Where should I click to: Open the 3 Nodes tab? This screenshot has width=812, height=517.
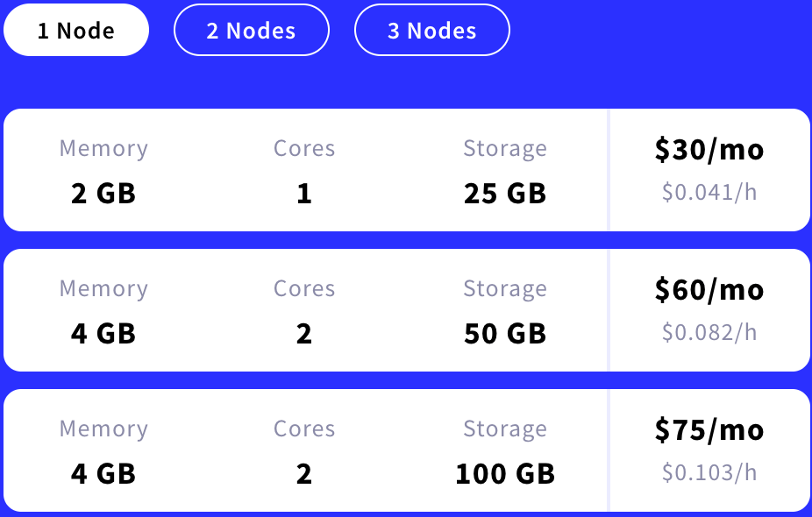point(431,31)
